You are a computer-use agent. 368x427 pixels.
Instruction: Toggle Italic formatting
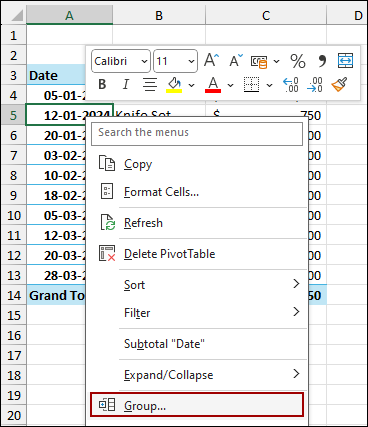pos(125,84)
